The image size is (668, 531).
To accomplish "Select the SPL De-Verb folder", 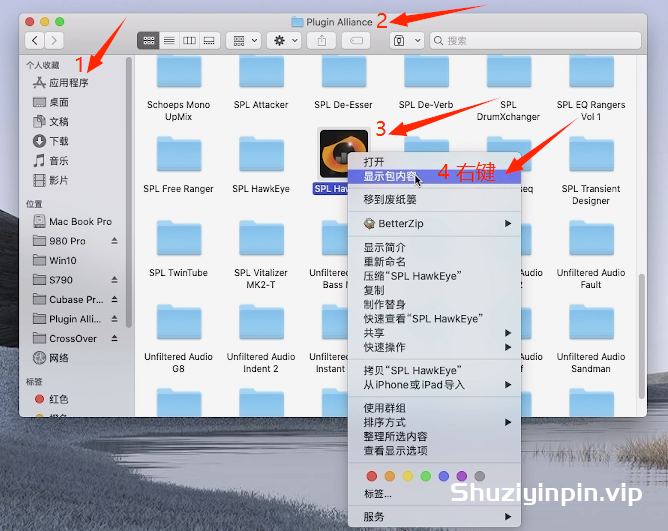I will (426, 72).
